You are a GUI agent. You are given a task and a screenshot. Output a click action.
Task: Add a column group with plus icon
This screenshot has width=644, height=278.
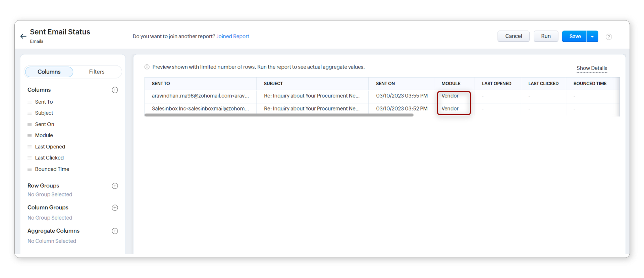click(x=115, y=208)
